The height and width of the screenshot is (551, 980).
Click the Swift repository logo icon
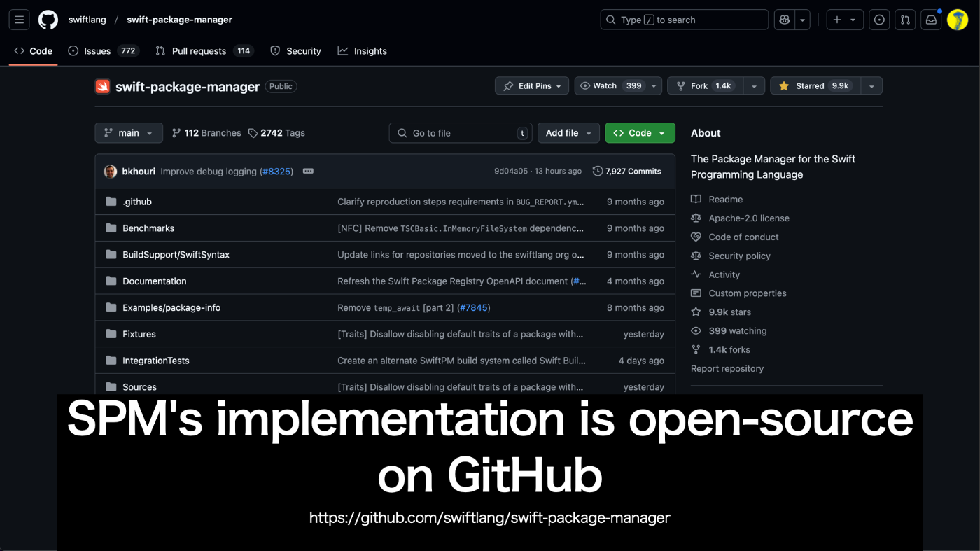(103, 87)
